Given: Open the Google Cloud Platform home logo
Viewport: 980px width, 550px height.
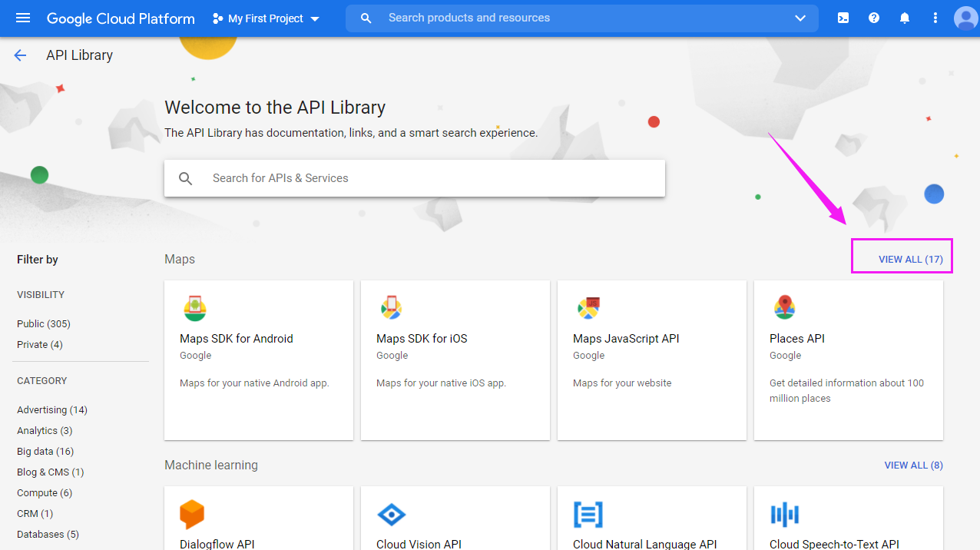Looking at the screenshot, I should pyautogui.click(x=121, y=18).
